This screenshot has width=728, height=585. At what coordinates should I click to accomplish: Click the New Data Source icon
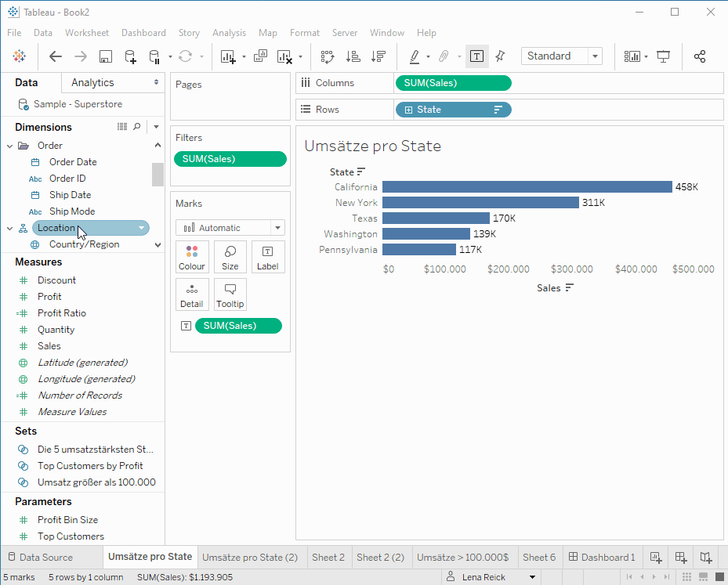130,56
